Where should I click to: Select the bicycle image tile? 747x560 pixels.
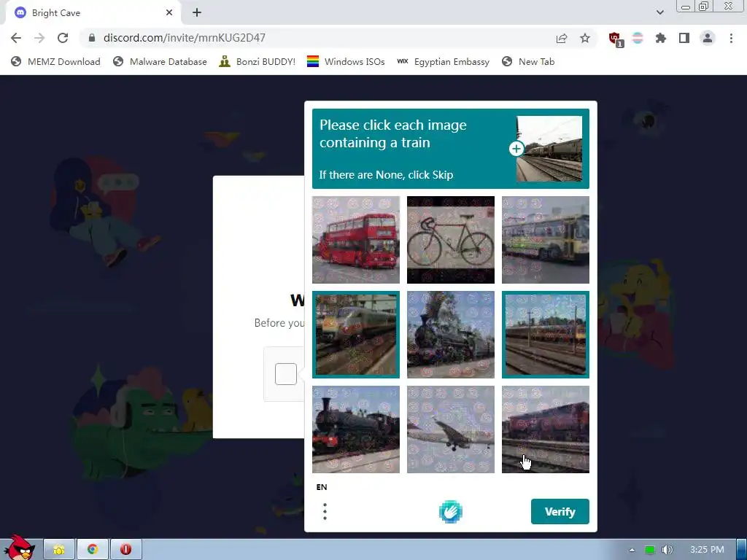click(451, 239)
